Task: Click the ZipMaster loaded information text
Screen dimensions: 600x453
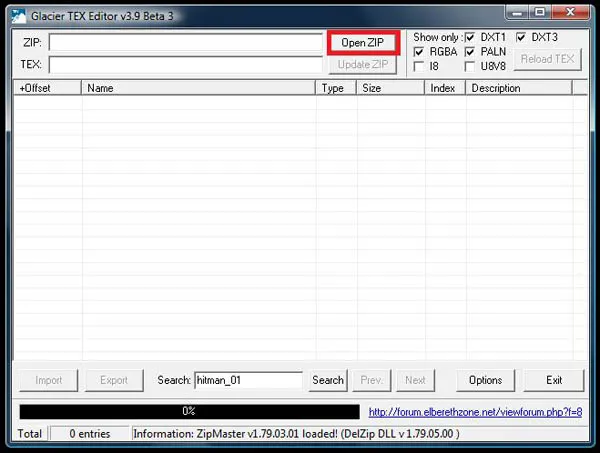Action: 297,434
